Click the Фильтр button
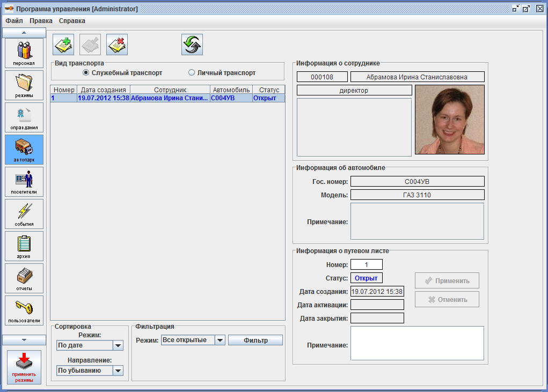Screen dimensions: 548x392 (x=255, y=340)
